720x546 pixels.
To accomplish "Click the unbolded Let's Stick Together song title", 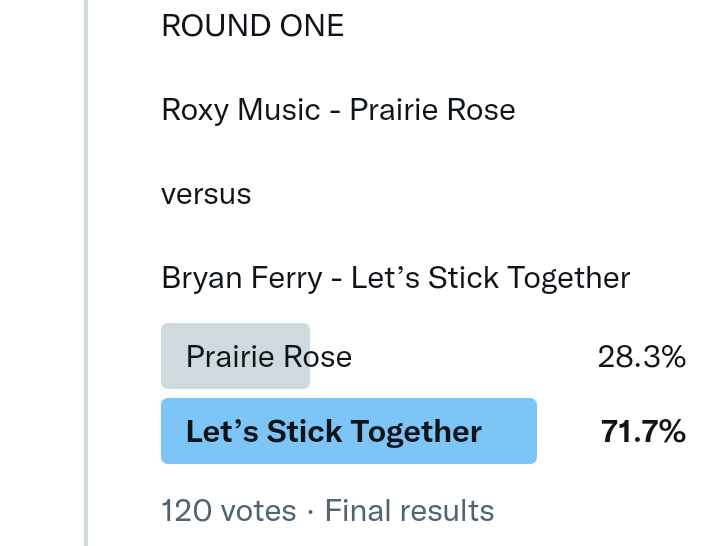I will point(490,277).
